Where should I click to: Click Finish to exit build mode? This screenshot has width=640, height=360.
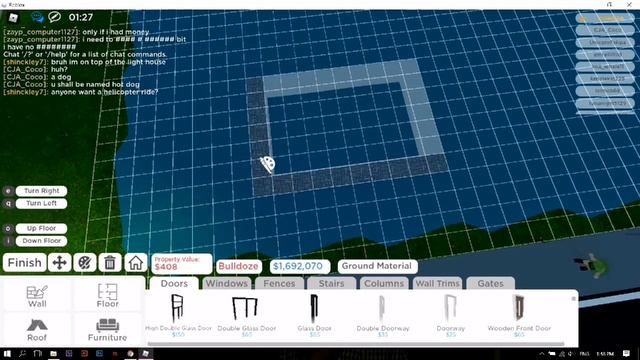(24, 262)
